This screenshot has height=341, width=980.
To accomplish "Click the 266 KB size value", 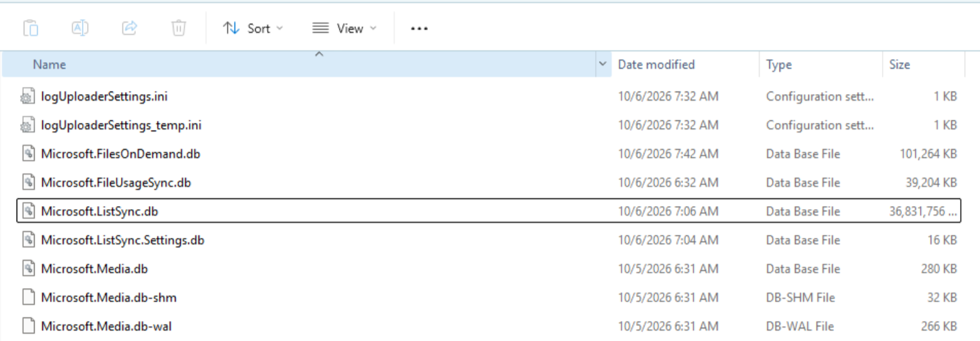I will coord(940,326).
